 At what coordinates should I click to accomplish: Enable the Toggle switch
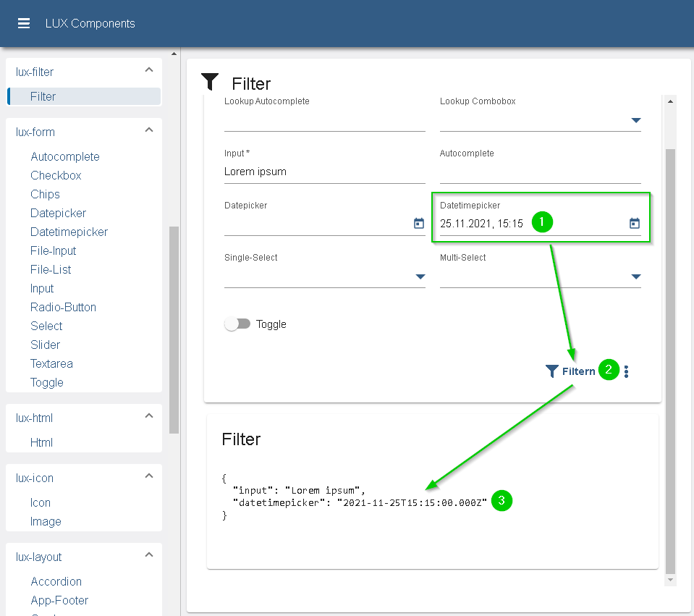click(x=237, y=324)
